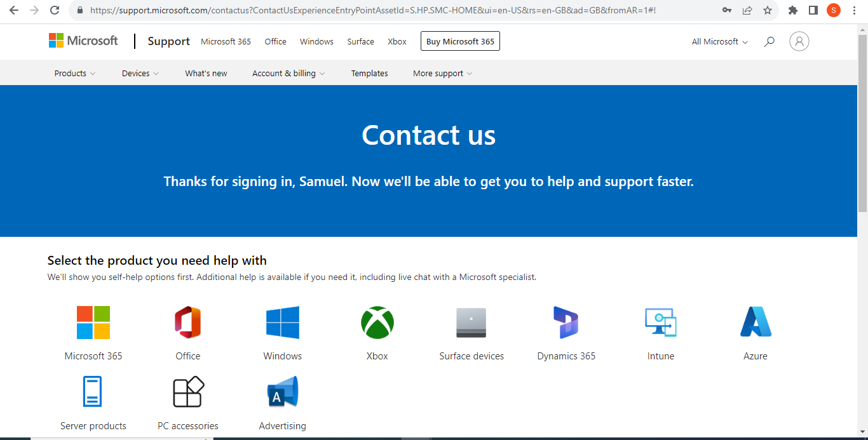Viewport: 868px width, 440px height.
Task: Click the Surface devices label
Action: [471, 356]
